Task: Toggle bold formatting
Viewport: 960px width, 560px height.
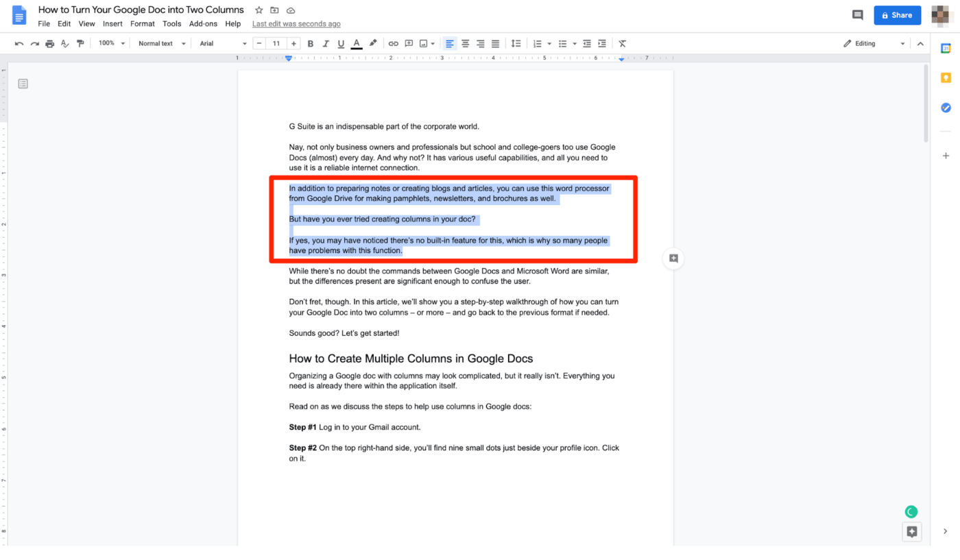Action: (x=310, y=43)
